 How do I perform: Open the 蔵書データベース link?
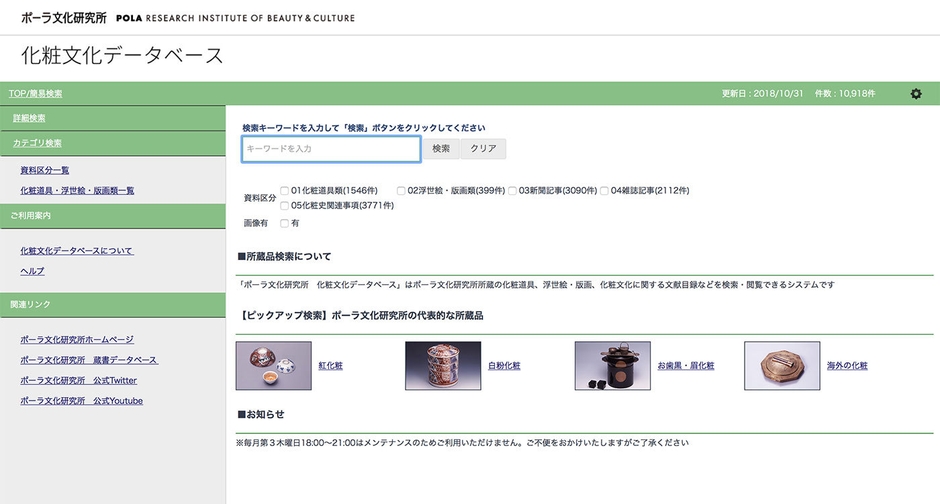(89, 360)
